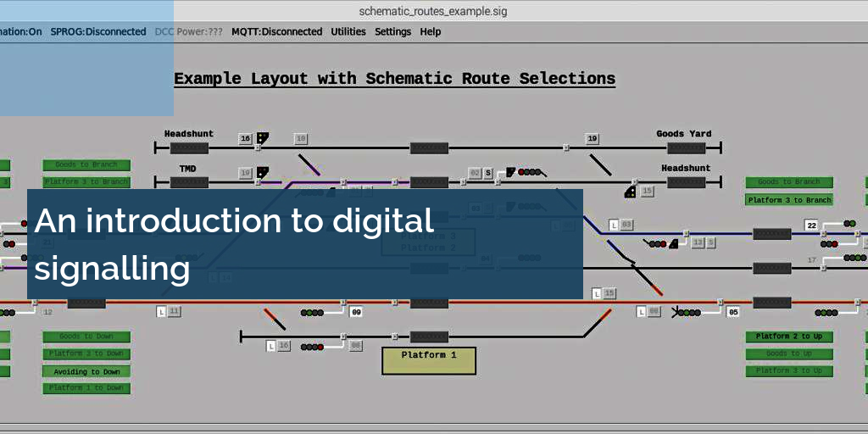Click the ground signal icon beside button 15

point(631,192)
